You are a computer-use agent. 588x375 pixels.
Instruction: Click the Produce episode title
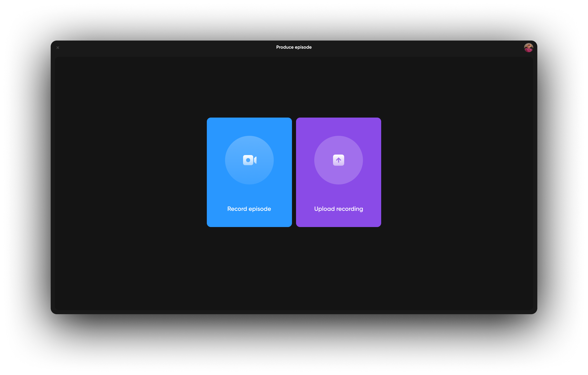click(x=294, y=47)
